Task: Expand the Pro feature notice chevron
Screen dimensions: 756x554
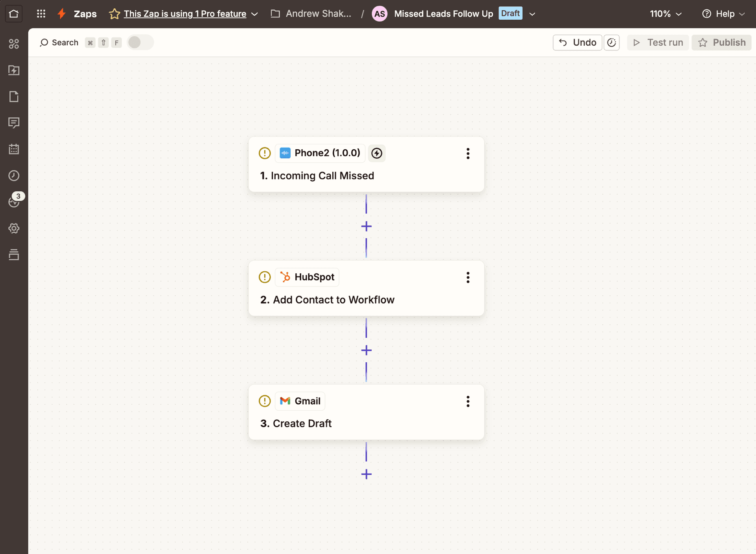Action: (x=254, y=14)
